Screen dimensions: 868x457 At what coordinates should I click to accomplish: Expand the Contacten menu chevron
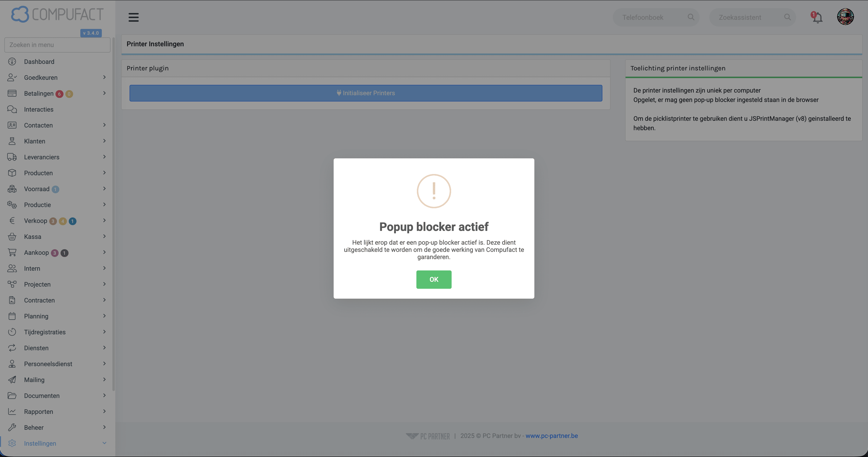104,125
